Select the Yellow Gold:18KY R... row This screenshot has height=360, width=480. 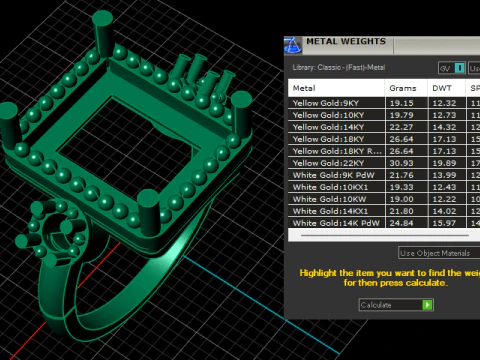click(x=384, y=151)
